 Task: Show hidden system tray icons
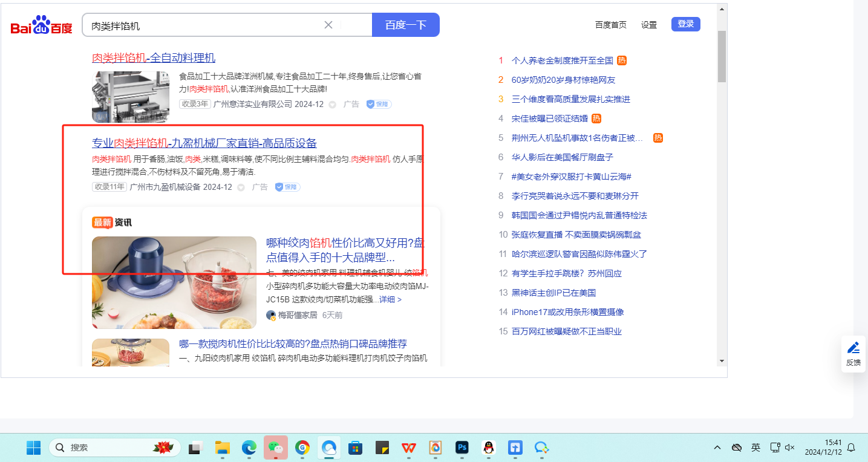[x=717, y=448]
